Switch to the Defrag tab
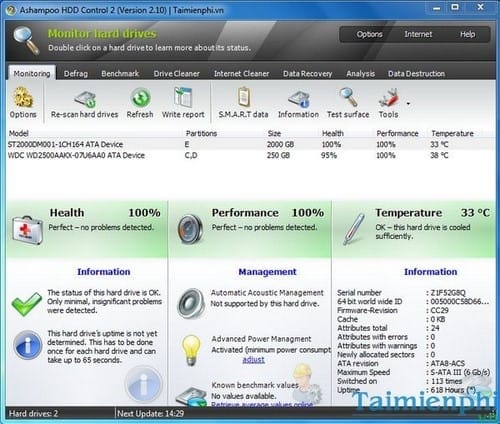The image size is (500, 424). [76, 74]
